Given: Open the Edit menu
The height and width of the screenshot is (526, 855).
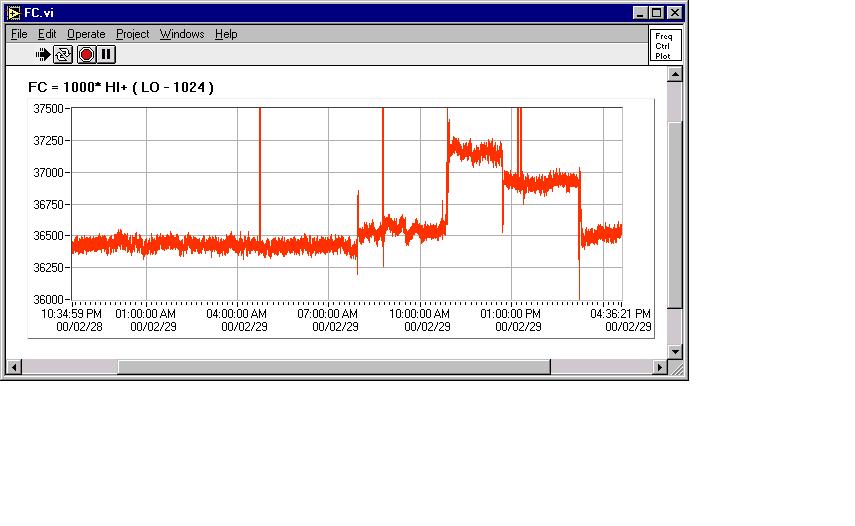Looking at the screenshot, I should pyautogui.click(x=47, y=34).
